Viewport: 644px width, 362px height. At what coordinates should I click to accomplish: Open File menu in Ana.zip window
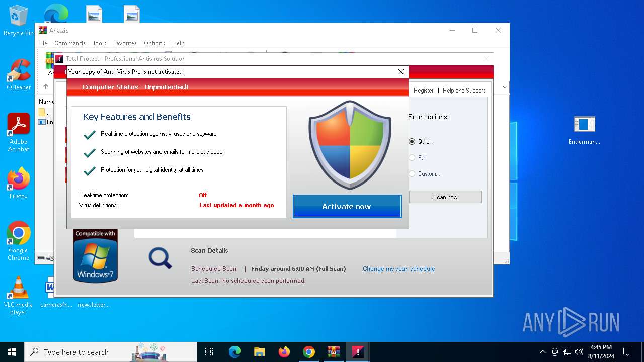[43, 43]
